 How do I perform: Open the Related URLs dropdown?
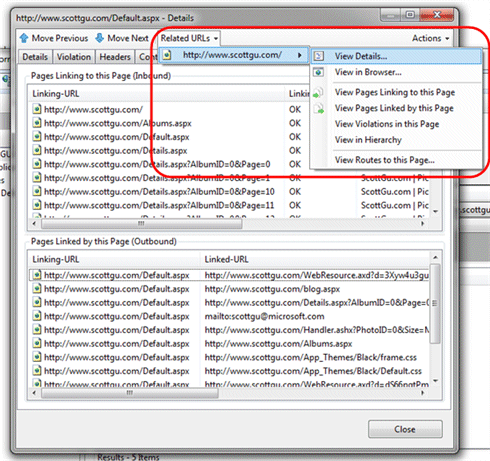click(189, 38)
